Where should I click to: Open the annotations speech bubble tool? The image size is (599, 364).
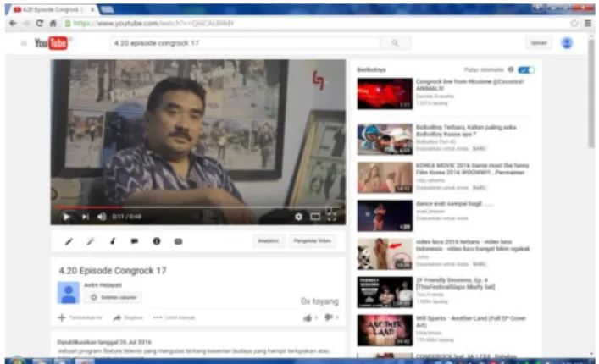[135, 241]
